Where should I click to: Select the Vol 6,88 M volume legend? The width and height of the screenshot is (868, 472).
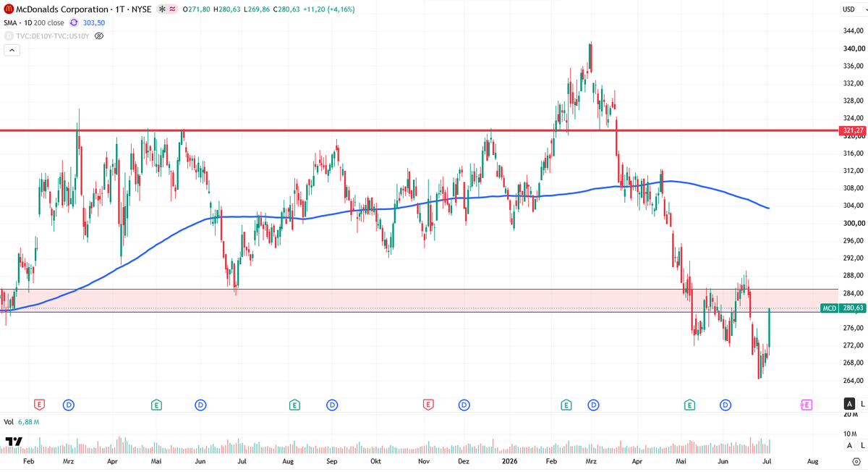[21, 421]
